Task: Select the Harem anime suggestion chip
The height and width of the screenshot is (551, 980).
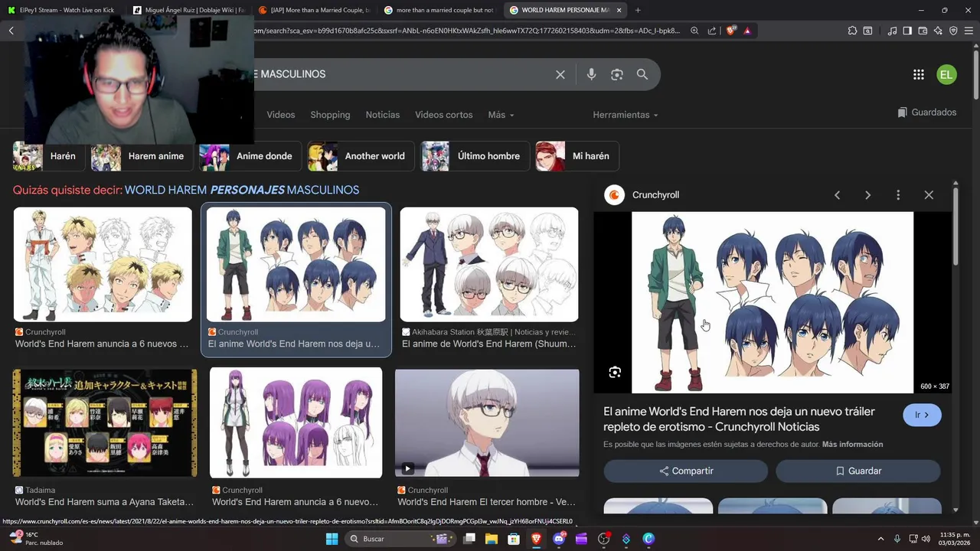Action: [142, 156]
